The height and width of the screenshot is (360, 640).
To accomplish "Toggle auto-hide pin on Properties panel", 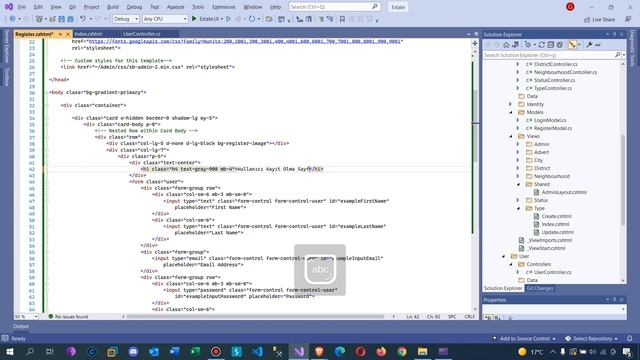I will (614, 300).
